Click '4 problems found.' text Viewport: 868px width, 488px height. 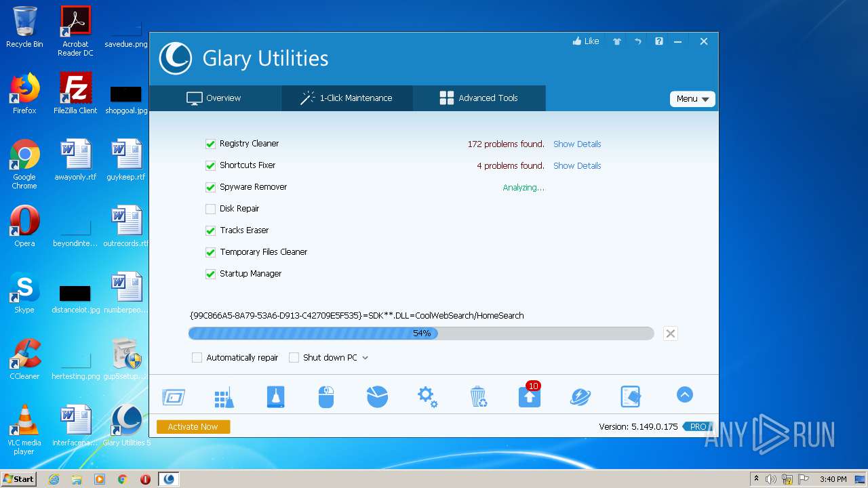(x=511, y=165)
